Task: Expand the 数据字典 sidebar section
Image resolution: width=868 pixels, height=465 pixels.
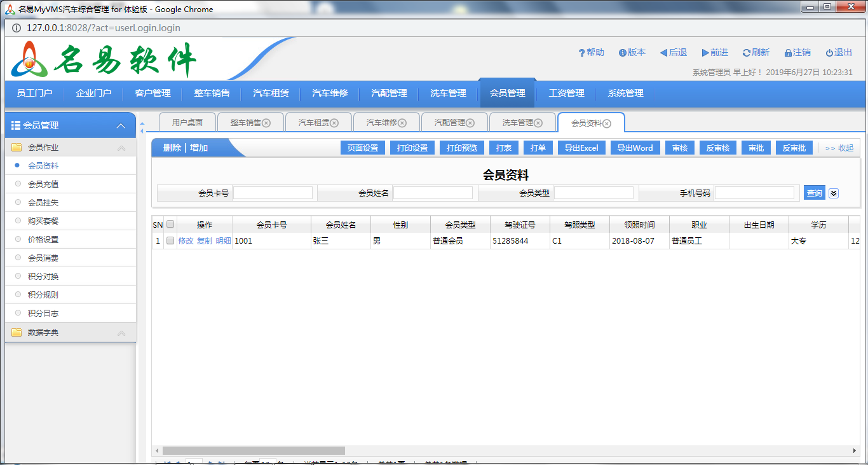Action: tap(121, 333)
